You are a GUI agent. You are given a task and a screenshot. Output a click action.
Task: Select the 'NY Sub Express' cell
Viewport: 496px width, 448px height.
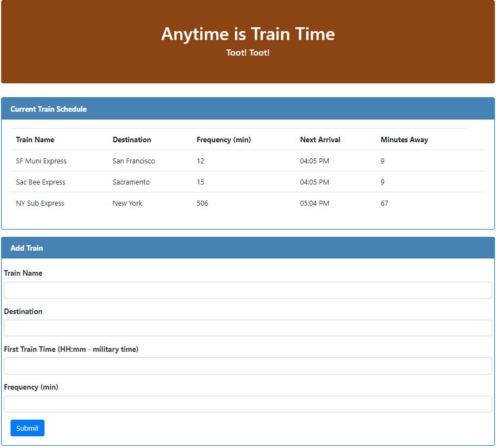(x=40, y=203)
